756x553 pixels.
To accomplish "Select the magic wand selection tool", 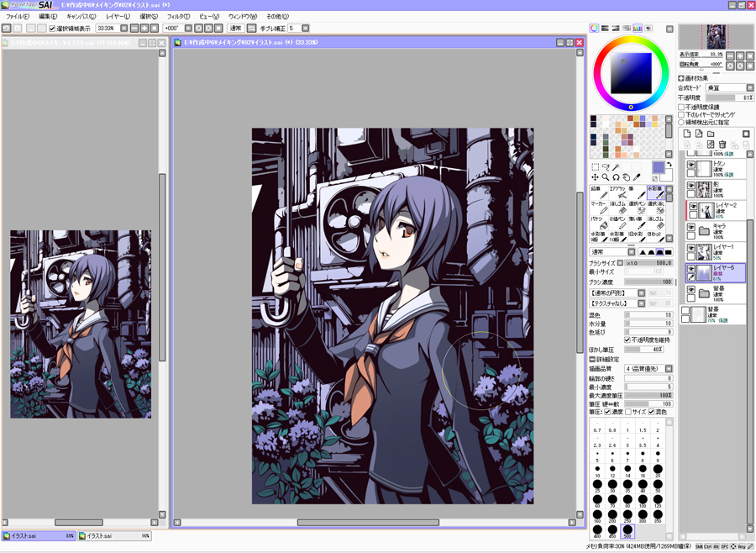I will coord(616,167).
